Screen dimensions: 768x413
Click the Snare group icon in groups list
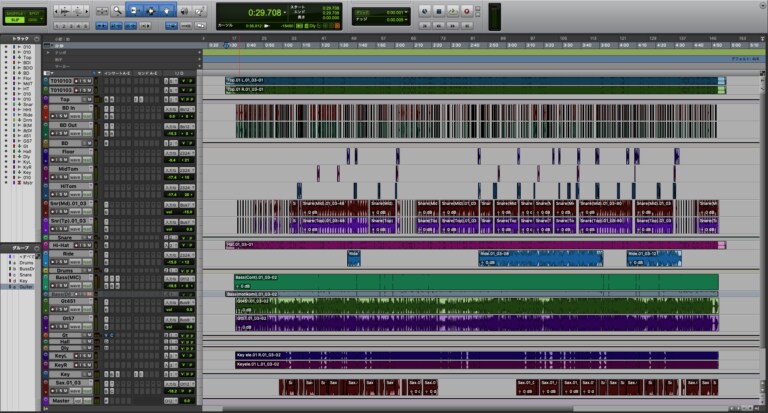(10, 275)
